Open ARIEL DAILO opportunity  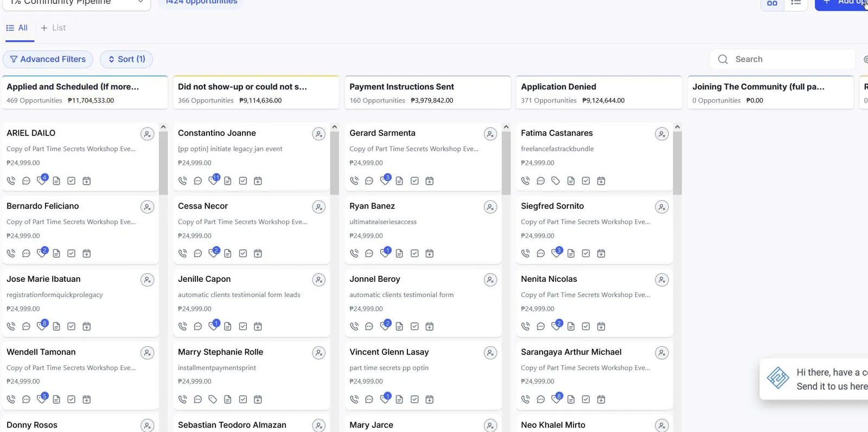tap(31, 133)
